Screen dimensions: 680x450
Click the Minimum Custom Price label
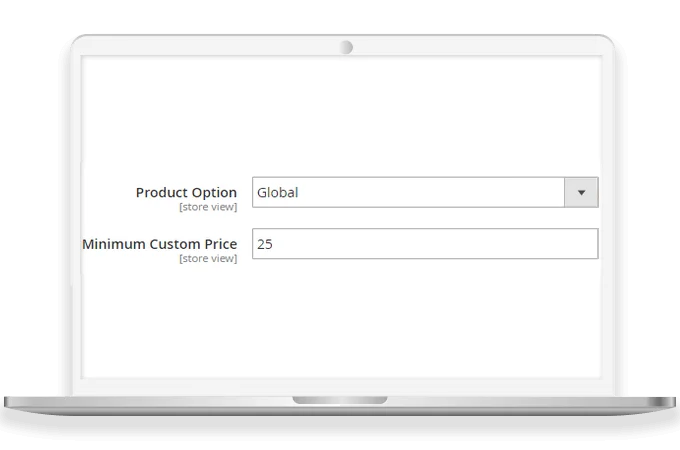point(159,243)
